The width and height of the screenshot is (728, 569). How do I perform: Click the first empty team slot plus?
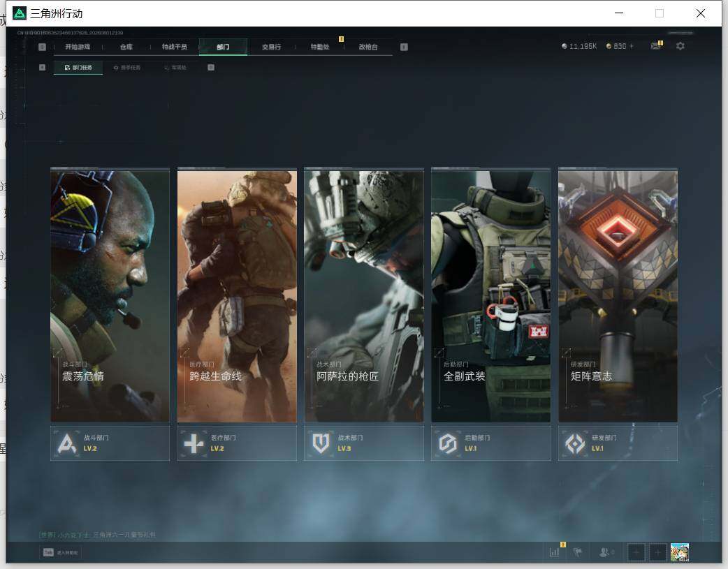636,552
